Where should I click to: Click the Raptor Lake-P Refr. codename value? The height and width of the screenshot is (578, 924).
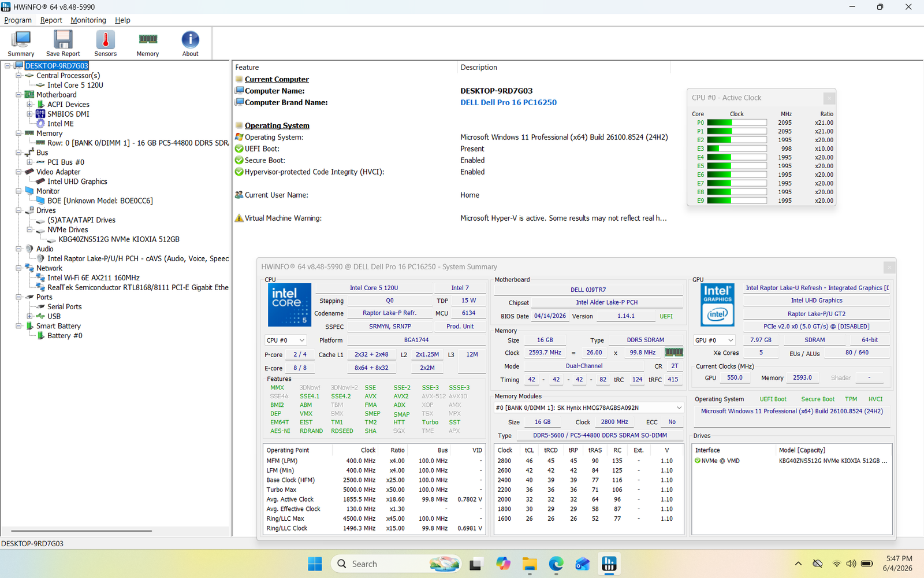coord(390,313)
